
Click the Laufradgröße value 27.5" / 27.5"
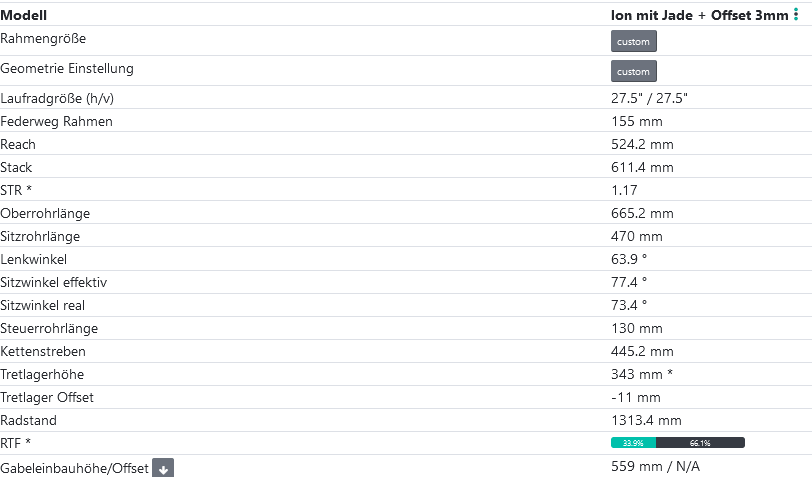pos(649,98)
